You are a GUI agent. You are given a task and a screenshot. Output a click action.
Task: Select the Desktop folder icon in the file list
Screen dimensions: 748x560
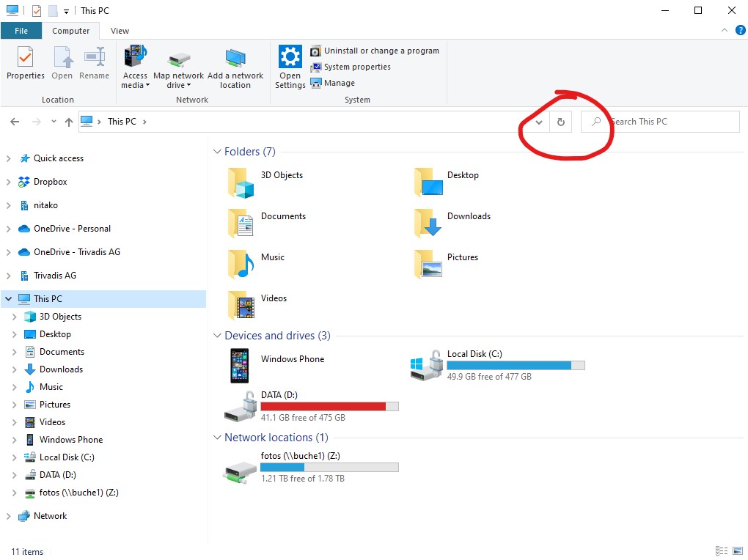[x=428, y=182]
